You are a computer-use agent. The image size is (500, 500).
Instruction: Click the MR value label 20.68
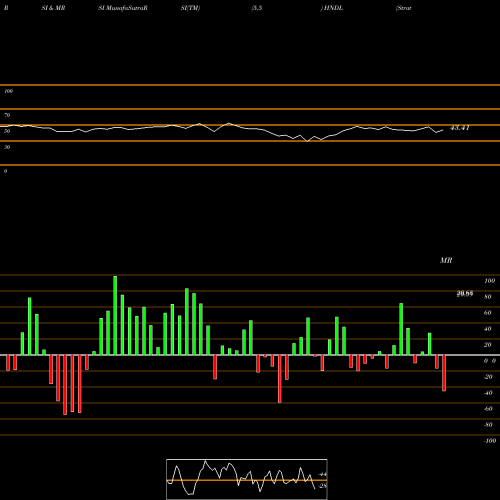coord(465,294)
